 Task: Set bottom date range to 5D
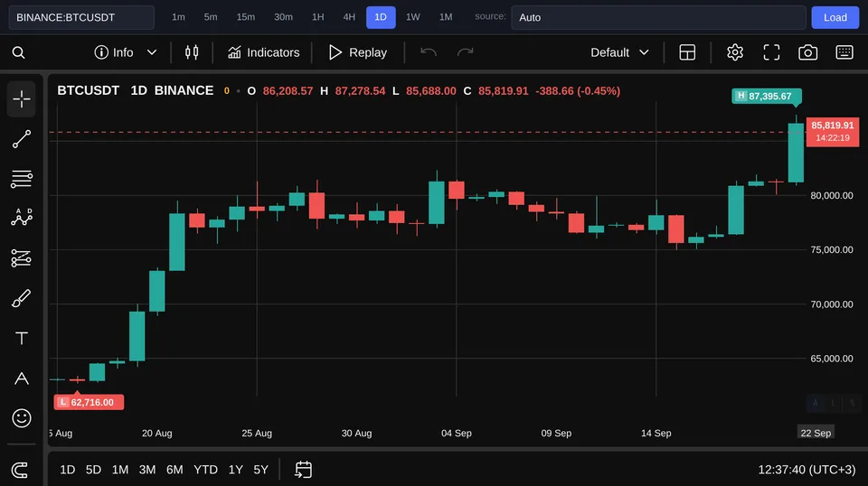click(x=93, y=470)
